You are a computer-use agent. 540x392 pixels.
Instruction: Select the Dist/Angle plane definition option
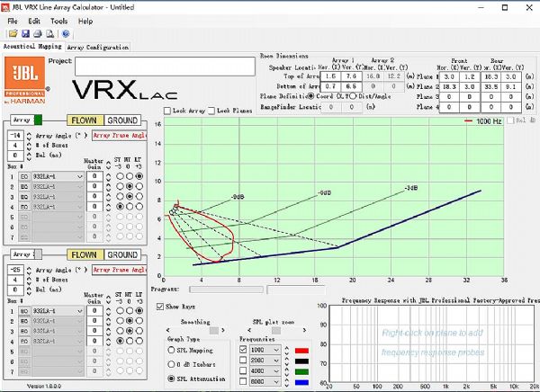pyautogui.click(x=353, y=96)
